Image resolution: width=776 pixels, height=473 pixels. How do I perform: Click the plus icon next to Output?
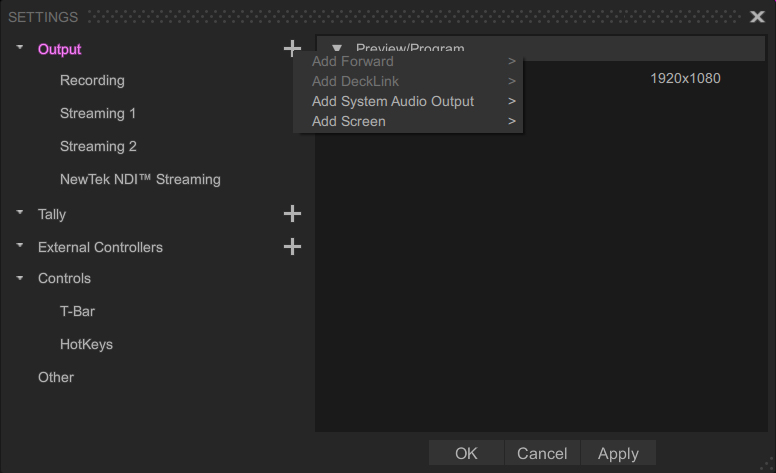point(292,48)
